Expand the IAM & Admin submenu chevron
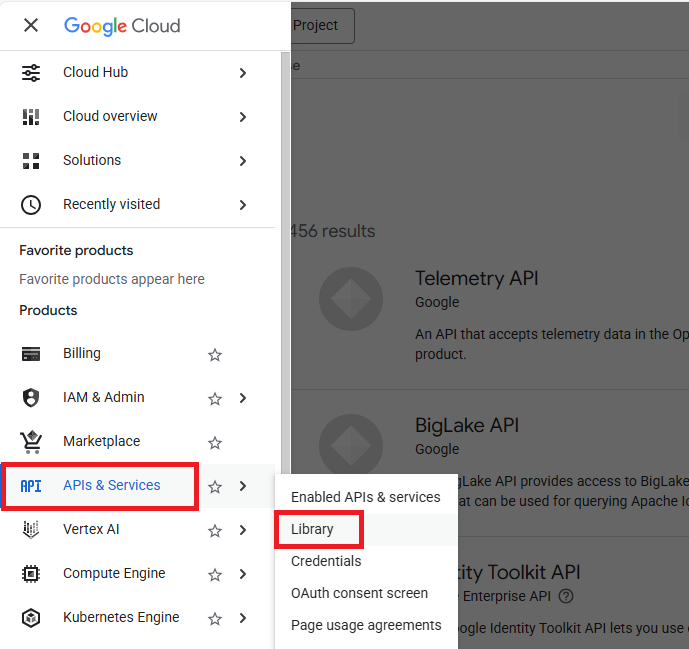The width and height of the screenshot is (689, 649). click(x=243, y=399)
